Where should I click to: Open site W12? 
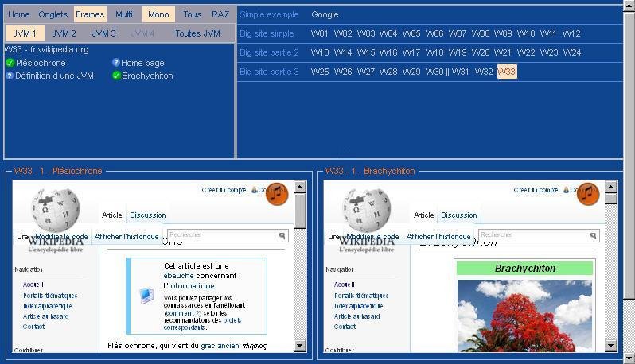point(571,33)
